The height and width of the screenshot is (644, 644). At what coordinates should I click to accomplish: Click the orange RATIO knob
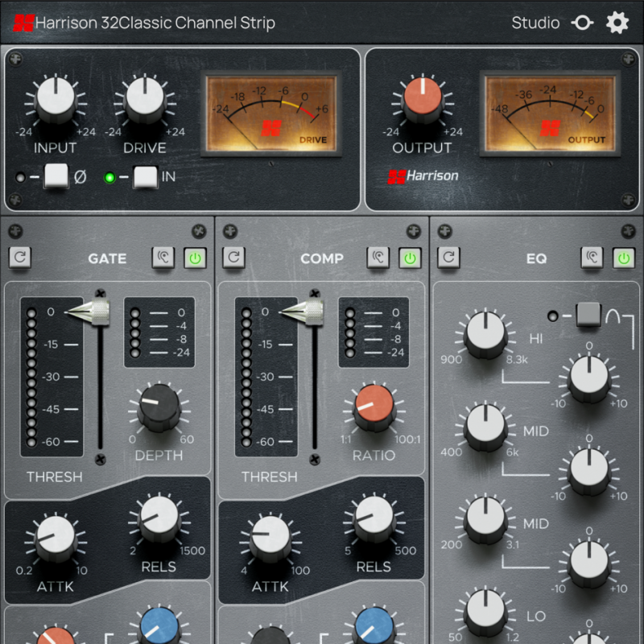tap(374, 407)
